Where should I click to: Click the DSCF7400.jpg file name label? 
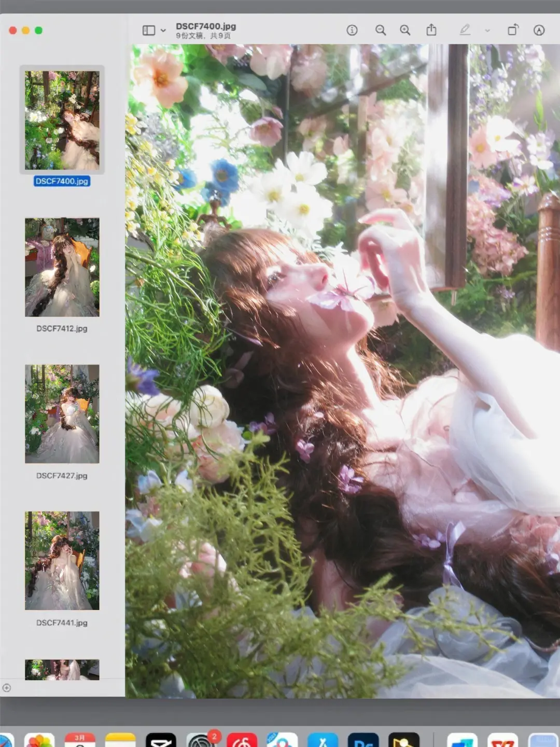tap(62, 181)
